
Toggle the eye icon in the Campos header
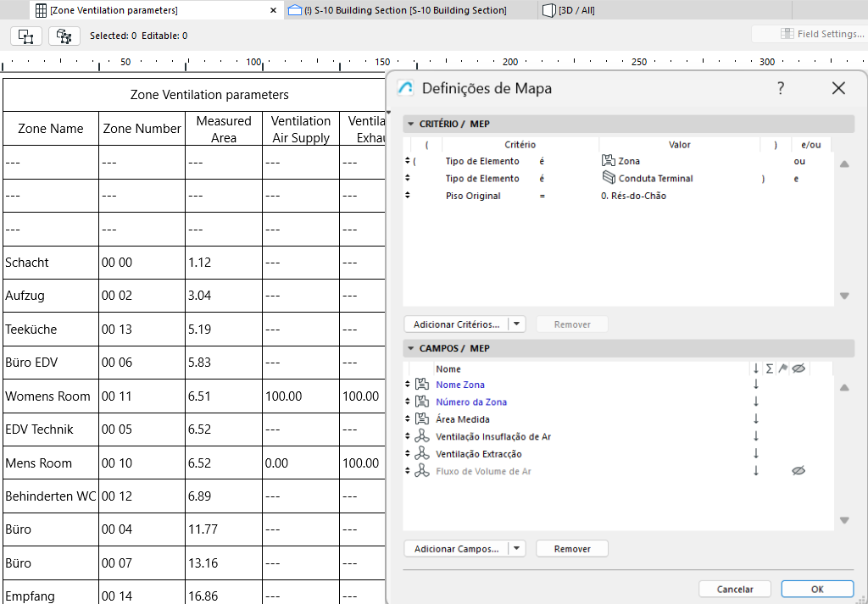pos(798,368)
